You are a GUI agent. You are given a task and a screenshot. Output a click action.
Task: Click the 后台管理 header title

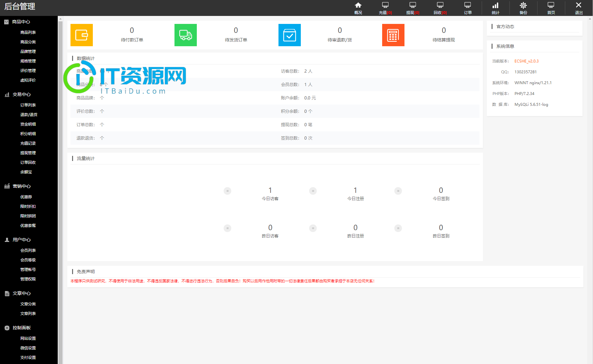tap(20, 6)
